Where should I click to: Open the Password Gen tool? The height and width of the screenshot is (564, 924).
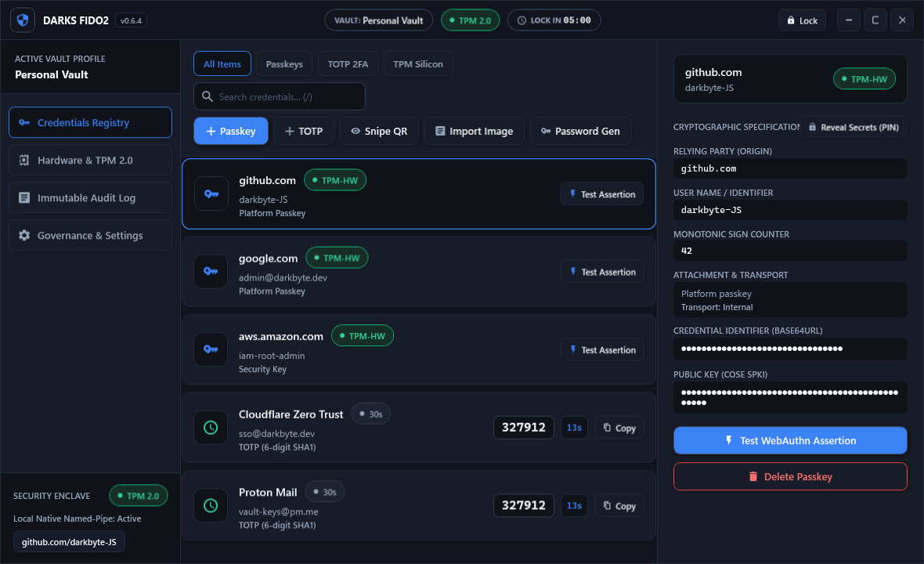580,131
